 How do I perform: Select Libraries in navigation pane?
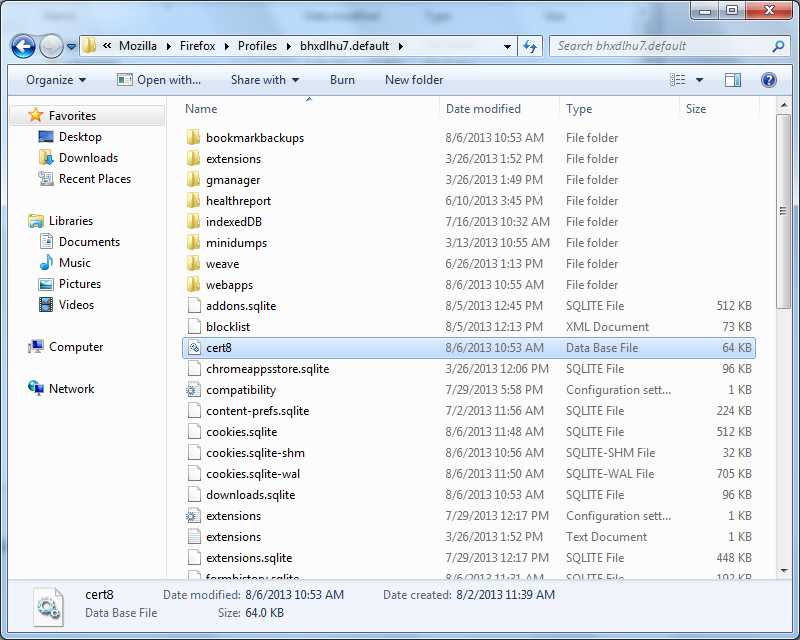coord(71,220)
